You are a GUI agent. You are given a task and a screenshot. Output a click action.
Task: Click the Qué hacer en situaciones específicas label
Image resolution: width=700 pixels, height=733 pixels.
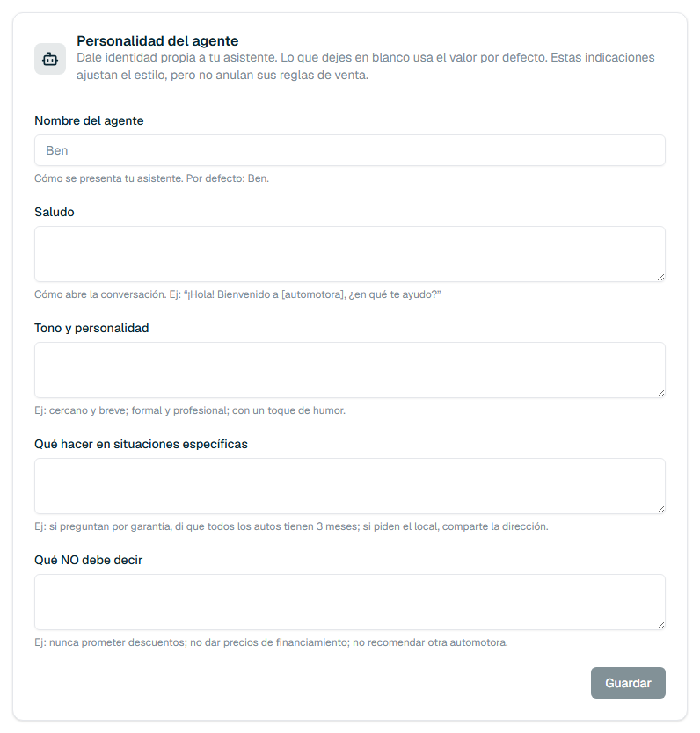(141, 444)
